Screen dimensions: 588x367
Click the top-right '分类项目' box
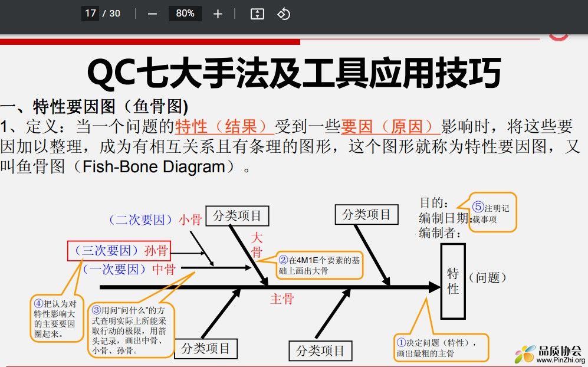366,215
